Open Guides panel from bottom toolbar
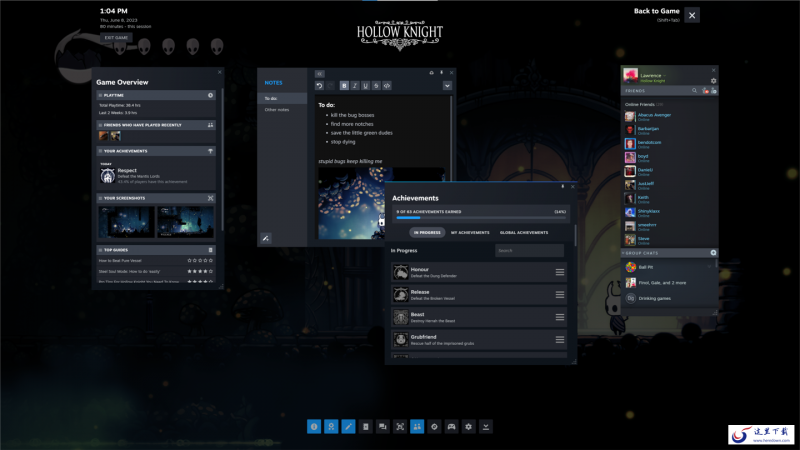 365,427
